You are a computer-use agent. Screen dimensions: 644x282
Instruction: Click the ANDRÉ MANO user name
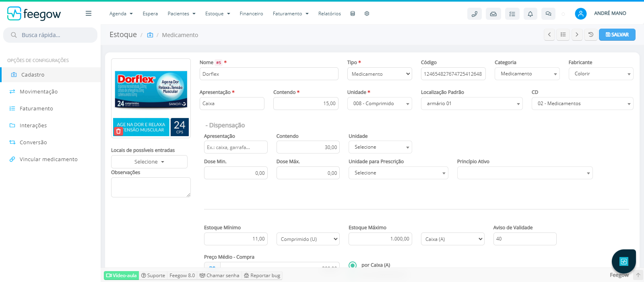610,13
